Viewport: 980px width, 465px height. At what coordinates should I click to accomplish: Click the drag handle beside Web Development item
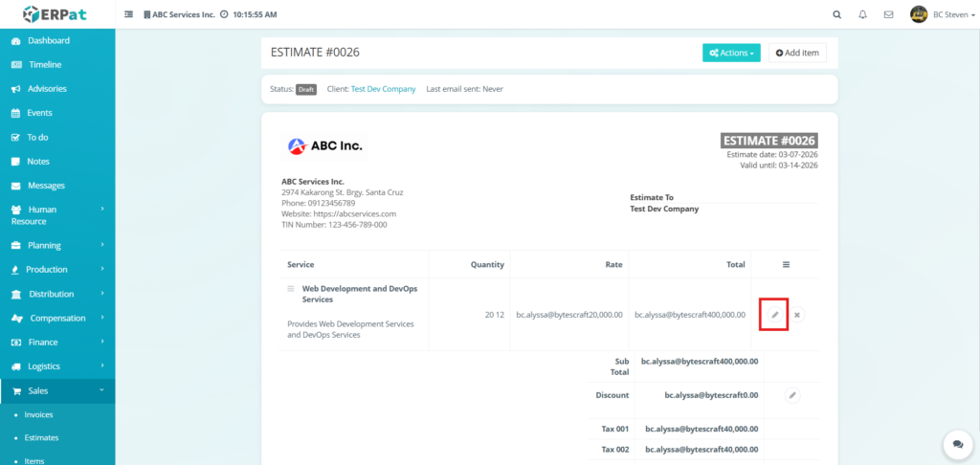tap(291, 288)
